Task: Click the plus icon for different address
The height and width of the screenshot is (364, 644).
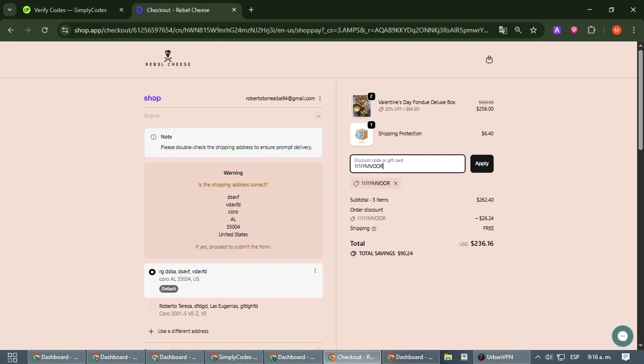Action: (x=151, y=331)
